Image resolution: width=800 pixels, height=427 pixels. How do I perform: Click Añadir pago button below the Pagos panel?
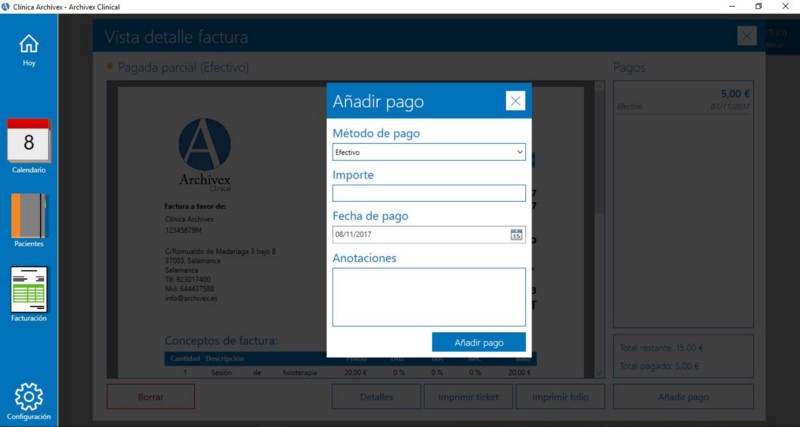point(683,397)
